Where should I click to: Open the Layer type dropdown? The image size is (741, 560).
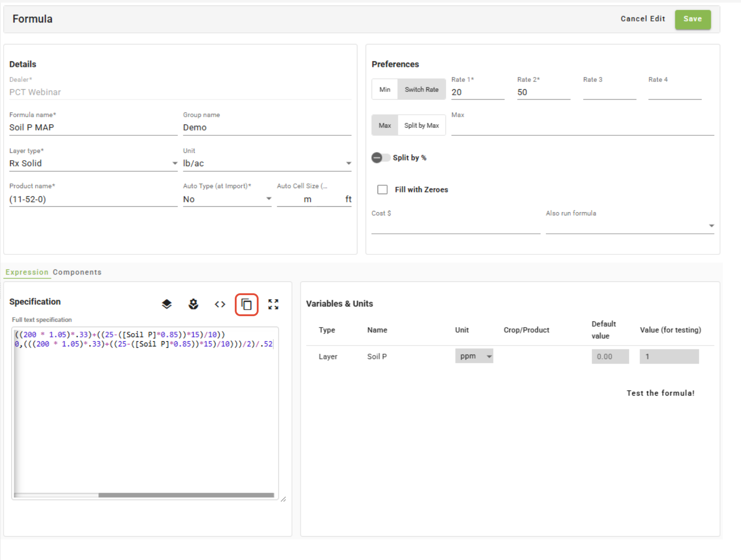pos(93,163)
